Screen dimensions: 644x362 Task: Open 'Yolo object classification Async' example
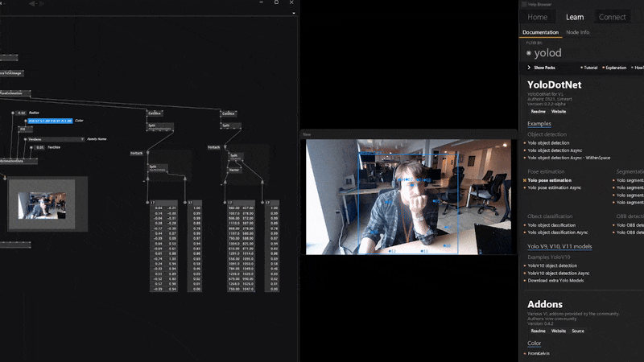point(558,232)
